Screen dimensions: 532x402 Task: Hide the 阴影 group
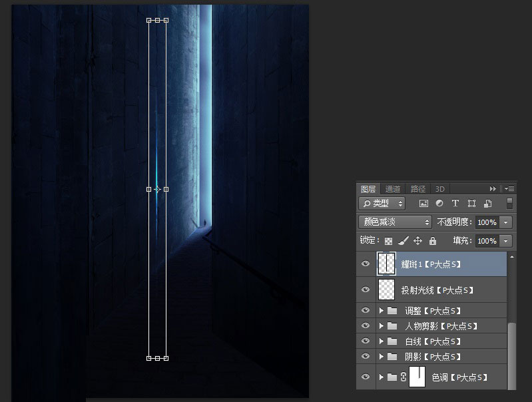pos(366,356)
